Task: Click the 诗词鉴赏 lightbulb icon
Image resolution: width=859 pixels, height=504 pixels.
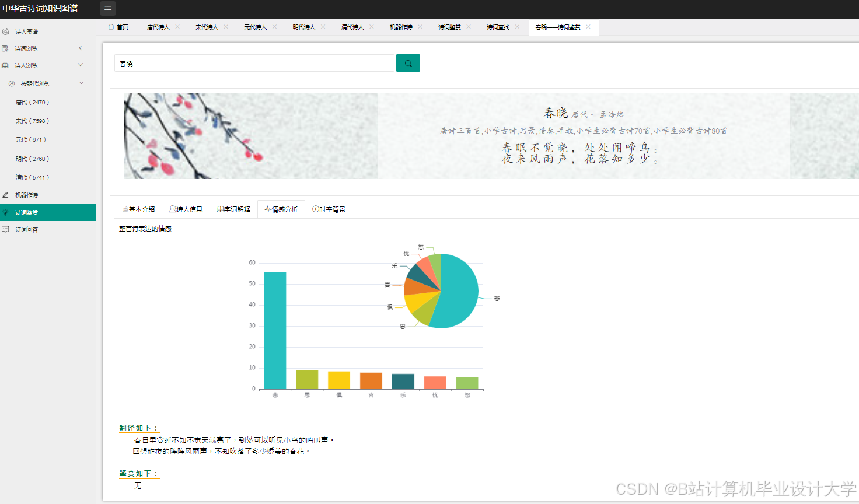Action: click(6, 212)
